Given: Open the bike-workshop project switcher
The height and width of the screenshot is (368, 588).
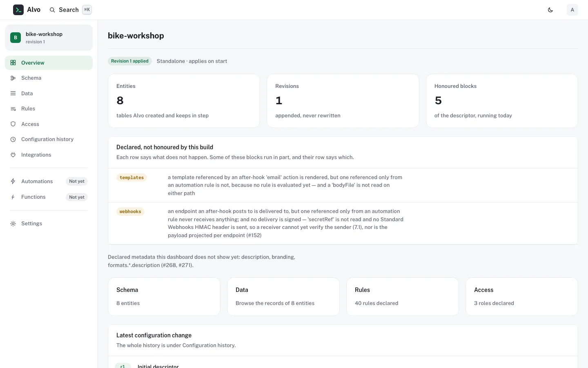Looking at the screenshot, I should [49, 38].
